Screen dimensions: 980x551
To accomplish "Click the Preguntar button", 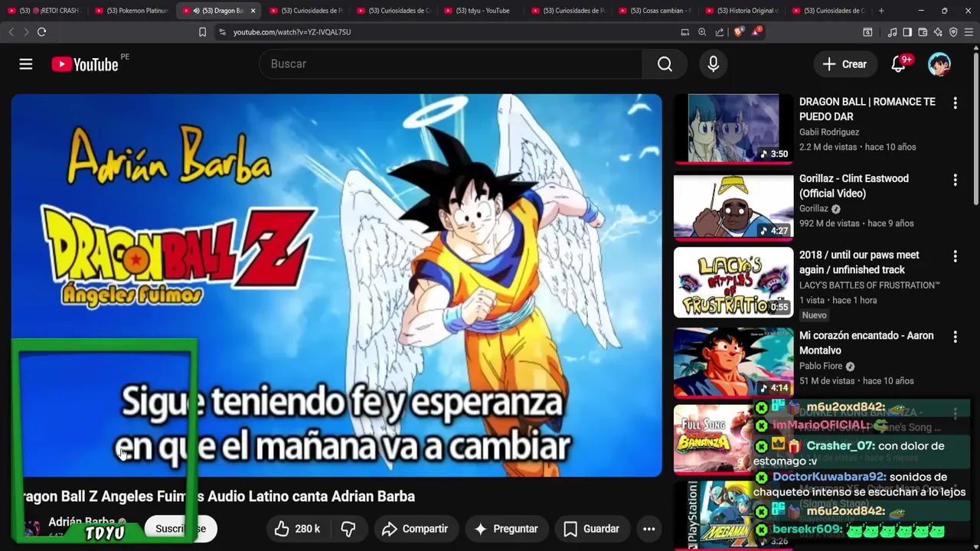I will 506,529.
